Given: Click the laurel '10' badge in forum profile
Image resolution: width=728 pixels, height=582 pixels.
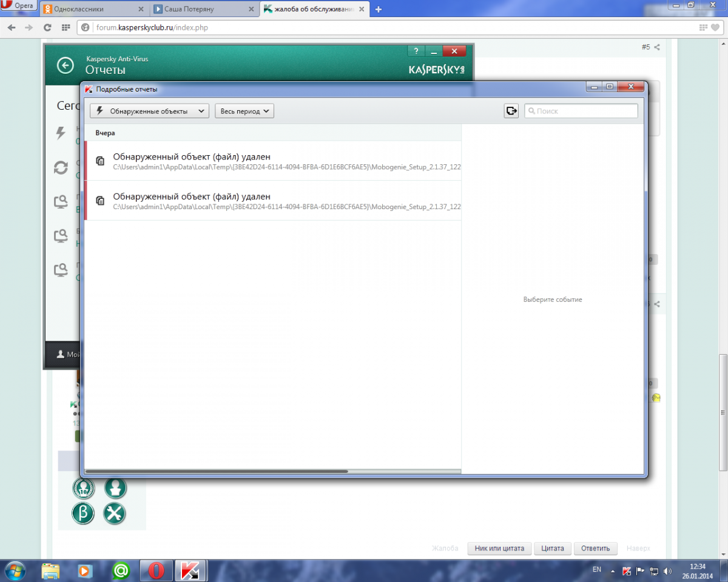Looking at the screenshot, I should click(x=83, y=487).
